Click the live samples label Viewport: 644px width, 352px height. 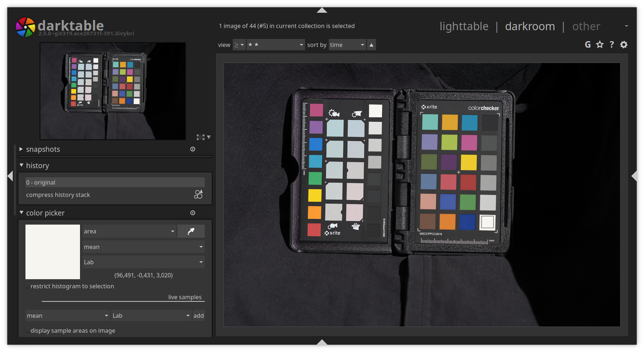pyautogui.click(x=185, y=297)
